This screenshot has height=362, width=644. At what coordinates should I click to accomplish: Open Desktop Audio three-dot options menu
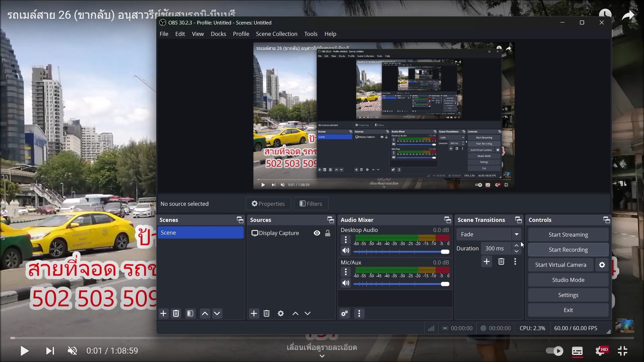(346, 240)
